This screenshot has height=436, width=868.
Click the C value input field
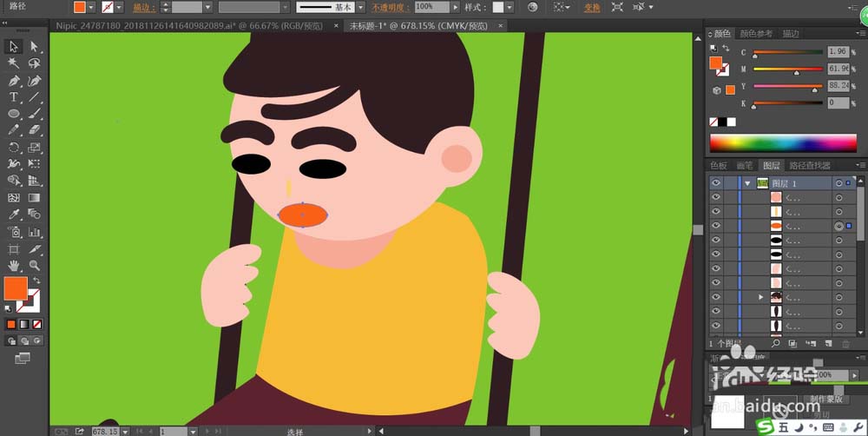[x=838, y=51]
